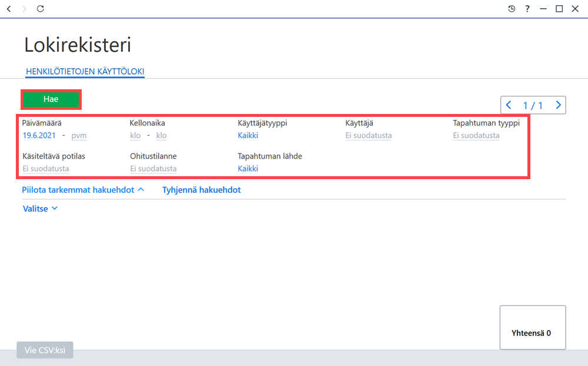Click Vie CSV:ksi export button
Image resolution: width=588 pixels, height=366 pixels.
click(x=45, y=350)
